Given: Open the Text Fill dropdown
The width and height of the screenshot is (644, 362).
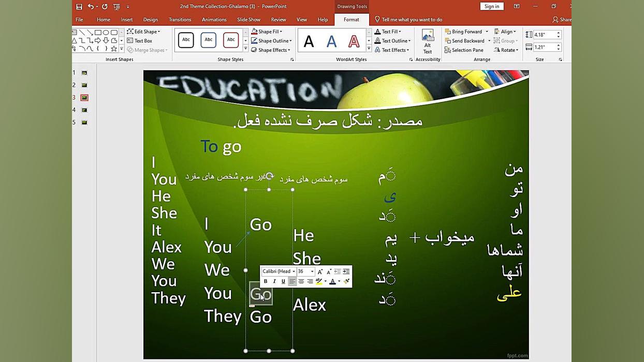Looking at the screenshot, I should pyautogui.click(x=388, y=32).
